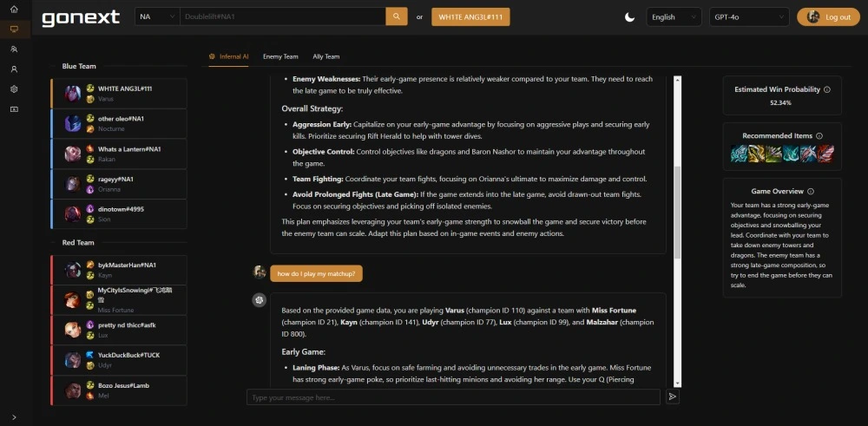Click the Miss Fortune champion portrait

click(x=73, y=300)
